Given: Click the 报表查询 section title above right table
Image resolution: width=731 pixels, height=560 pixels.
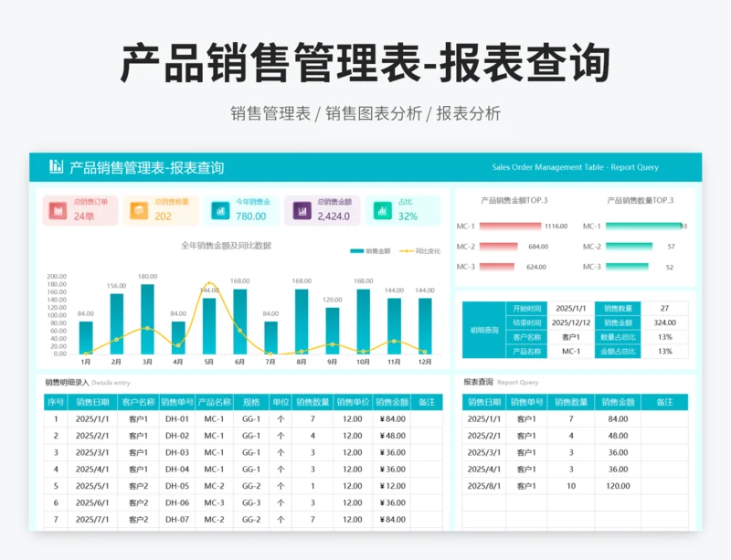Looking at the screenshot, I should 478,382.
